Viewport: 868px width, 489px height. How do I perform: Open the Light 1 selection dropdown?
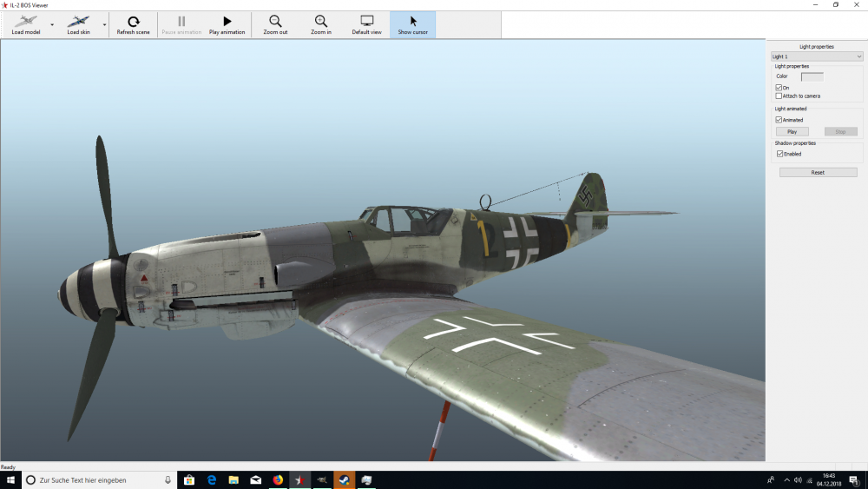[817, 56]
